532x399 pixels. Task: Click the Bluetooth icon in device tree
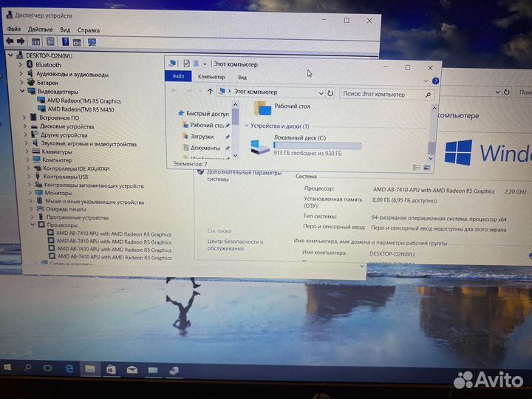point(30,64)
